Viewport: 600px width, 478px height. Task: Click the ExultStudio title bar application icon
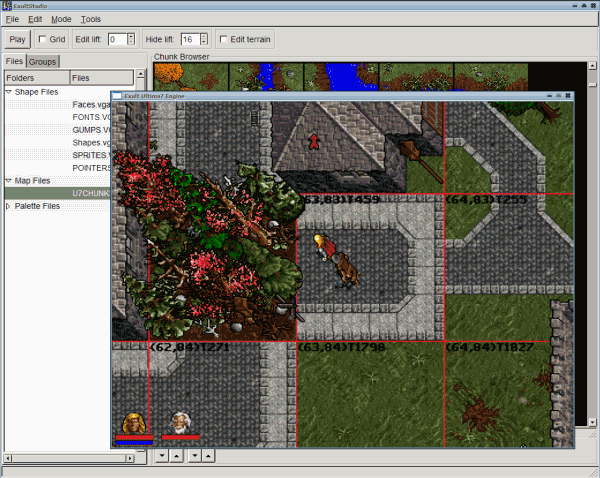[x=7, y=5]
